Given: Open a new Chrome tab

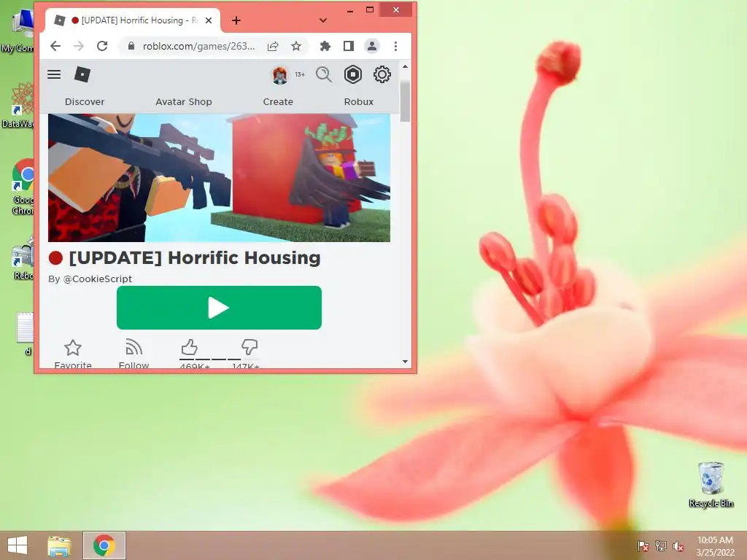Looking at the screenshot, I should coord(236,20).
